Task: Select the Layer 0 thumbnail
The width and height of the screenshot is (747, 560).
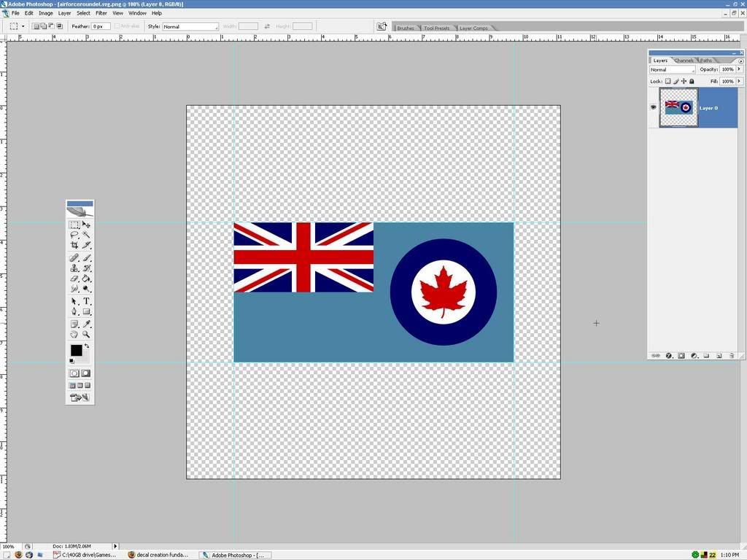Action: (x=678, y=108)
